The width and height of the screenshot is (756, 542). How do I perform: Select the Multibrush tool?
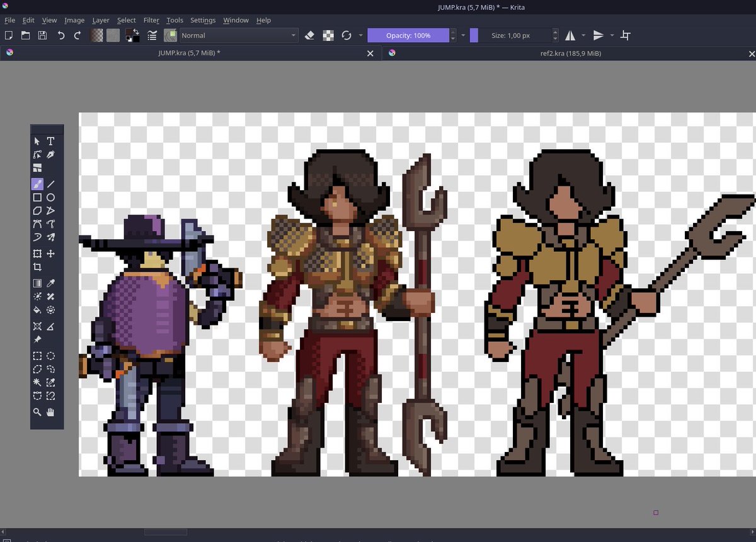pyautogui.click(x=50, y=237)
